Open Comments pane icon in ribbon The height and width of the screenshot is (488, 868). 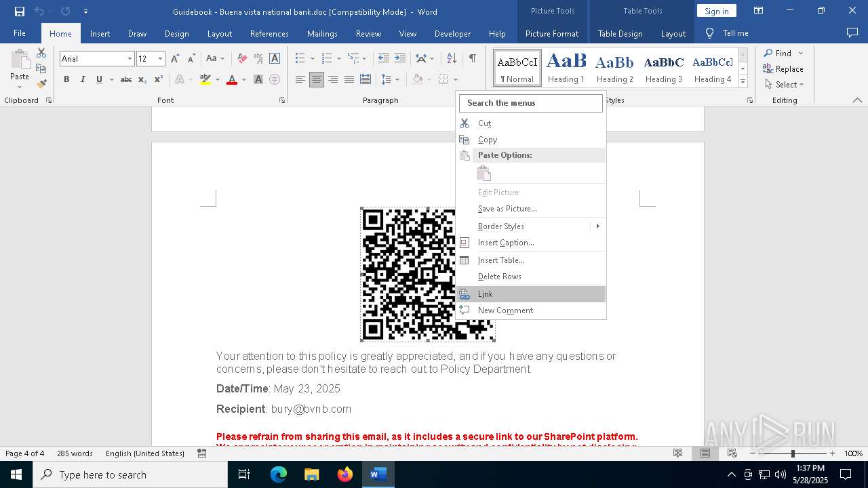(852, 33)
